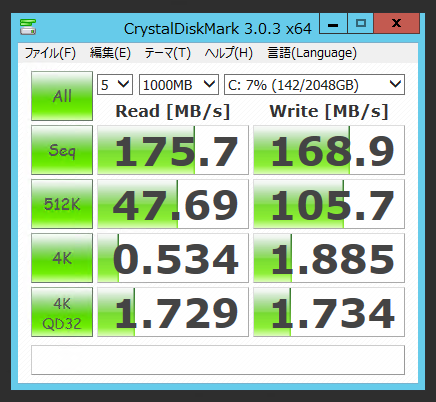Select the 4K write result 1.885
The width and height of the screenshot is (436, 402).
(x=329, y=258)
